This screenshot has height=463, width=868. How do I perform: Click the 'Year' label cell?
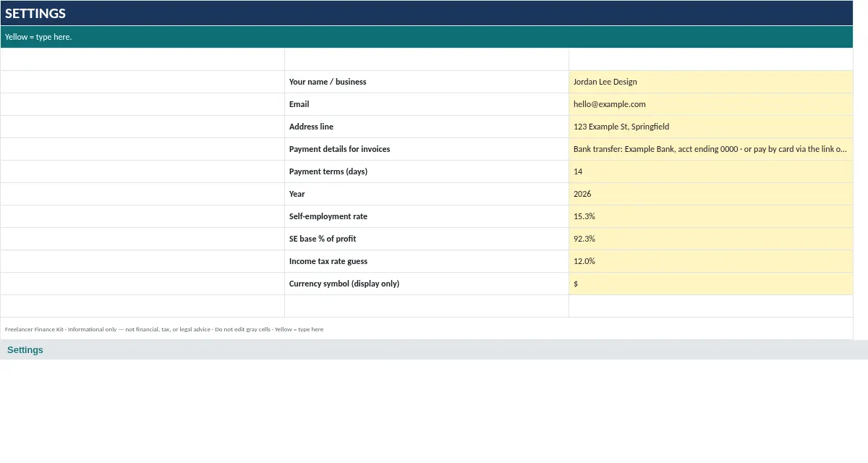[427, 194]
